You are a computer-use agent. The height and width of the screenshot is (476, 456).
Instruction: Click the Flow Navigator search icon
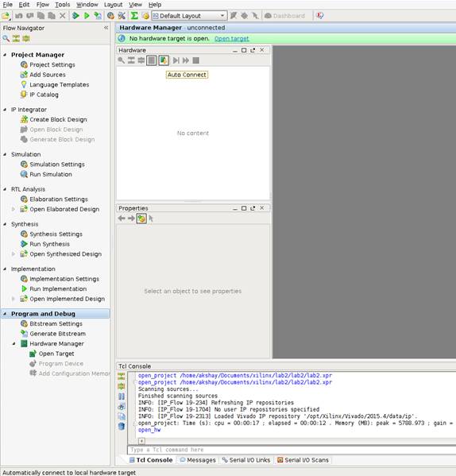click(6, 39)
